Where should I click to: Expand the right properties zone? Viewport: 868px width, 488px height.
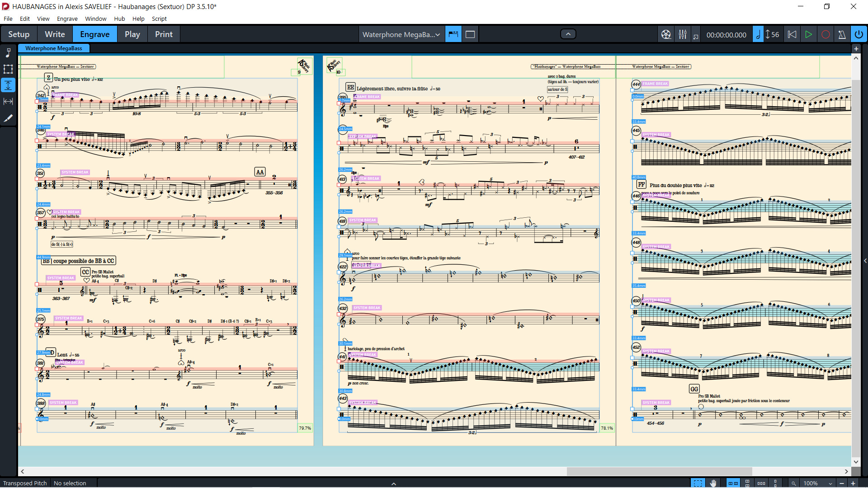click(x=865, y=261)
